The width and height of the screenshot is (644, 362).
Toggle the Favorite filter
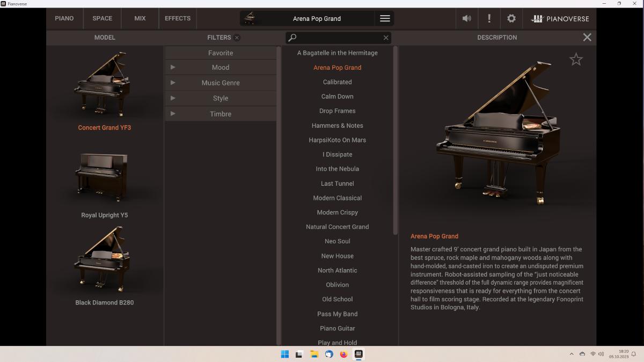click(x=221, y=53)
